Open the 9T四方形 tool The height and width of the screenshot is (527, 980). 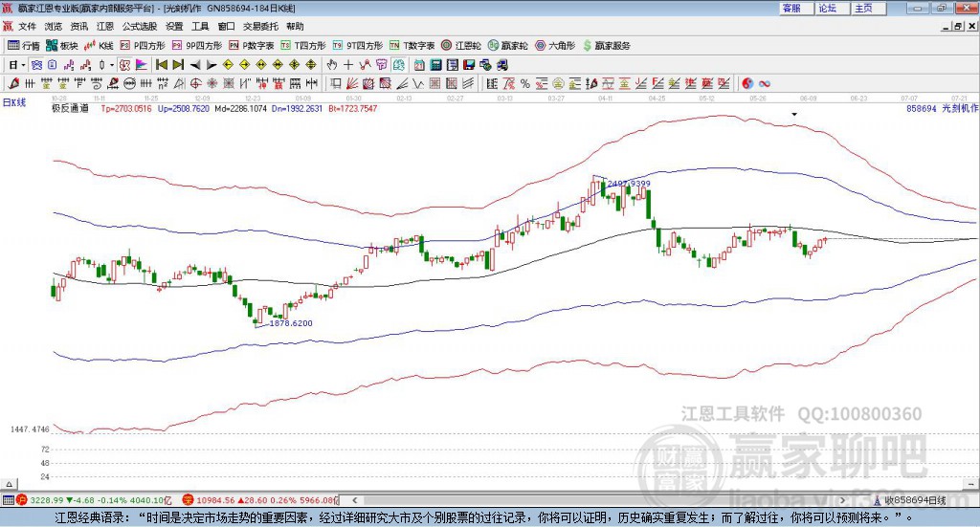pyautogui.click(x=358, y=46)
